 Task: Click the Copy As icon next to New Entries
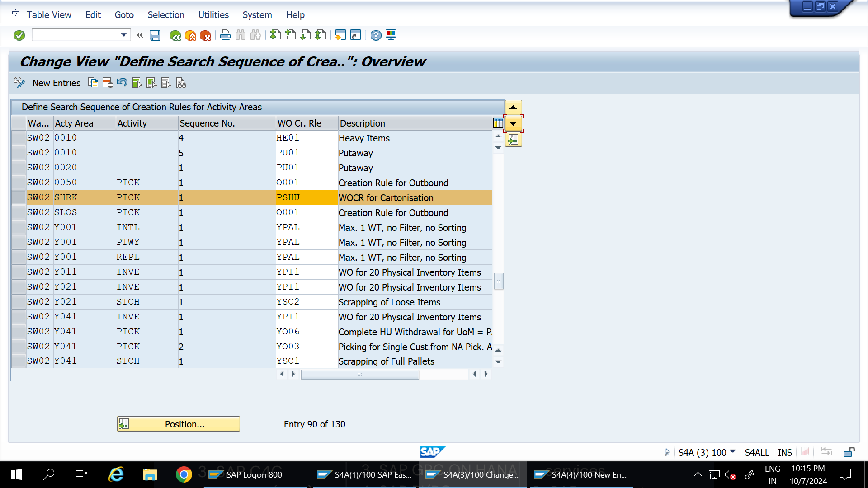pyautogui.click(x=94, y=83)
